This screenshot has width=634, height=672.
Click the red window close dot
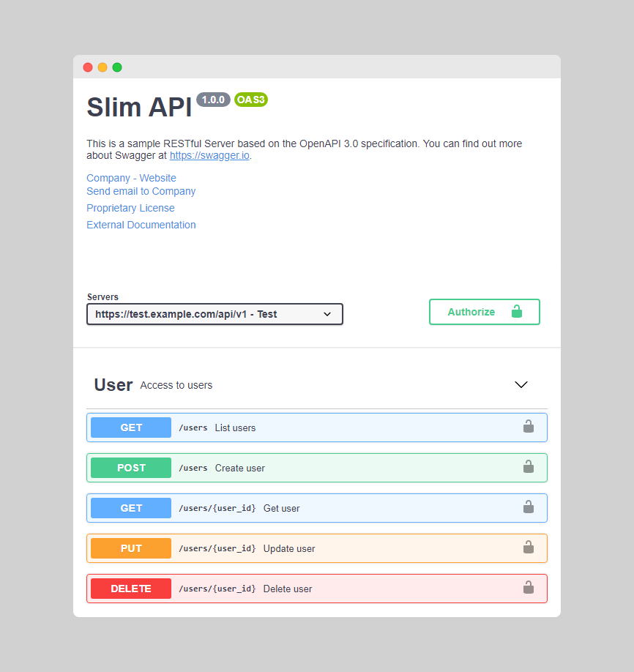(88, 67)
